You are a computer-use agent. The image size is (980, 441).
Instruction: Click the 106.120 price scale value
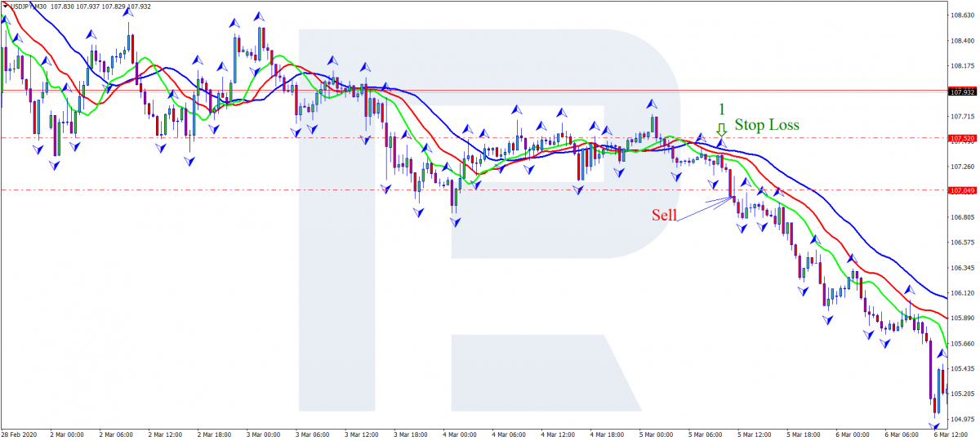tap(964, 293)
